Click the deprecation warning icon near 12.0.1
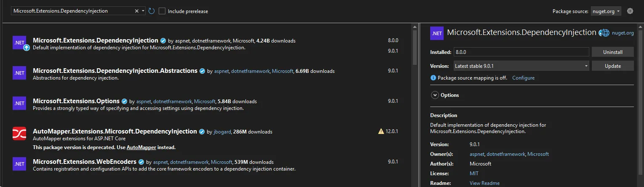Viewport: 644px width, 187px height. coord(381,131)
